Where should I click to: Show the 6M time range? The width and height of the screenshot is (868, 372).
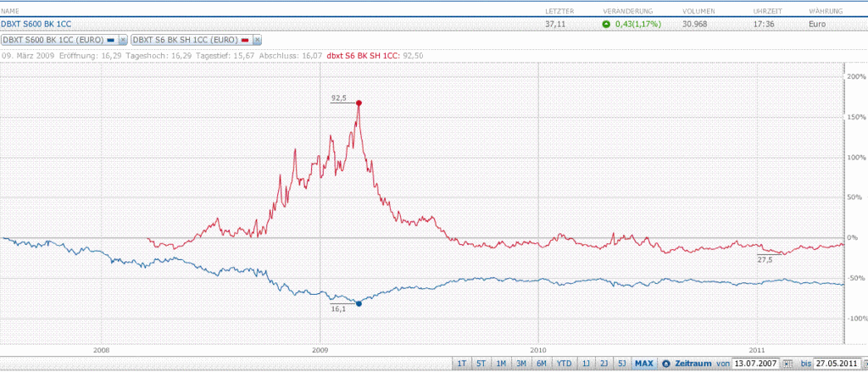coord(540,363)
